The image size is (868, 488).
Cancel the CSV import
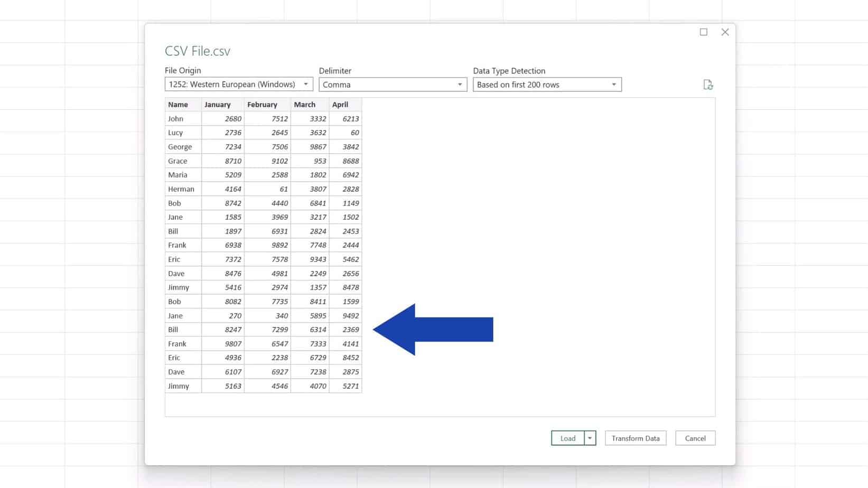(x=695, y=438)
